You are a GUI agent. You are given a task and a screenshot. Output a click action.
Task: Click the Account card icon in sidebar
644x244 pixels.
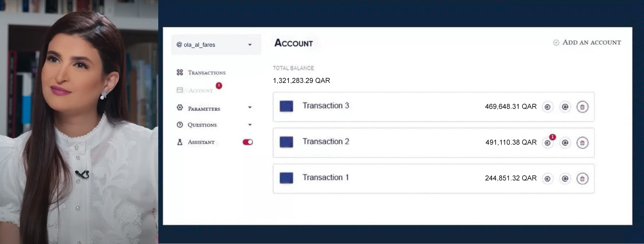180,90
